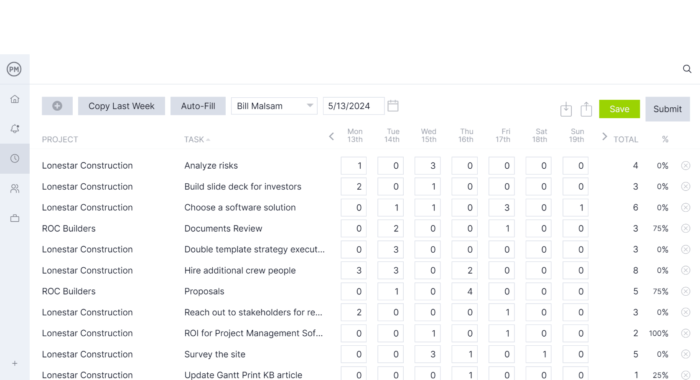Image resolution: width=700 pixels, height=380 pixels.
Task: Select the Analyze risks task name
Action: coord(211,166)
